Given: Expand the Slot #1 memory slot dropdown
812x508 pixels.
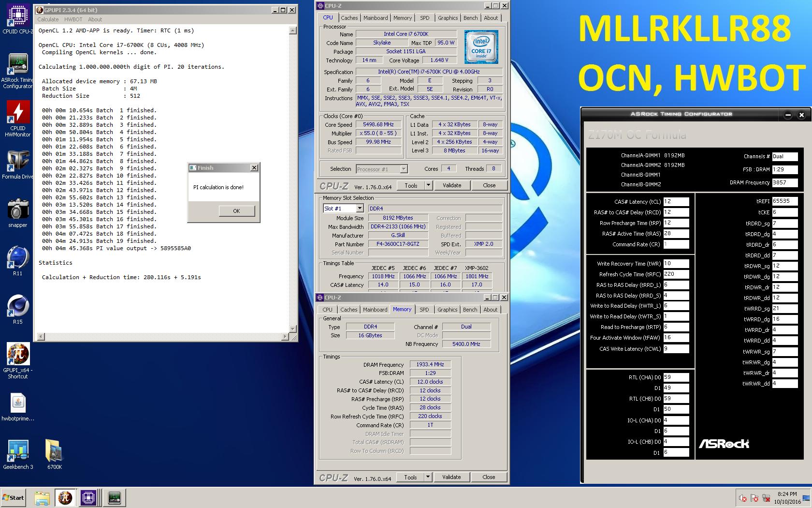Looking at the screenshot, I should coord(360,209).
